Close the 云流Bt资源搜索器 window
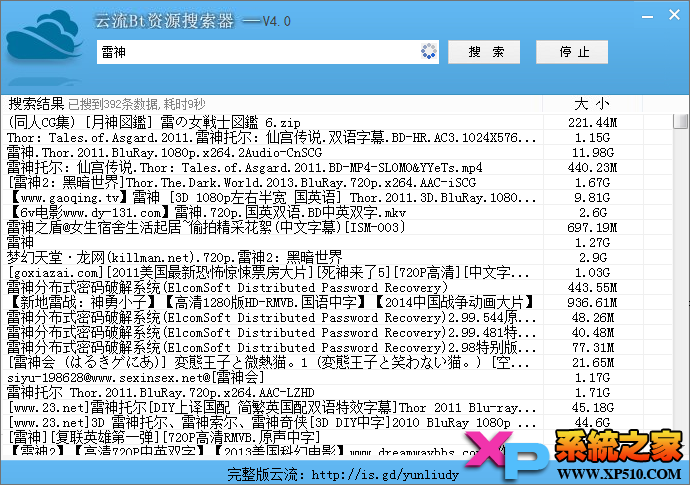690x485 pixels. pos(674,15)
